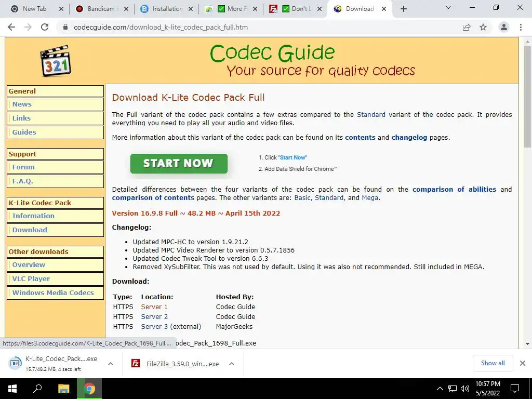
Task: Download from Server 3 external link
Action: pos(154,326)
